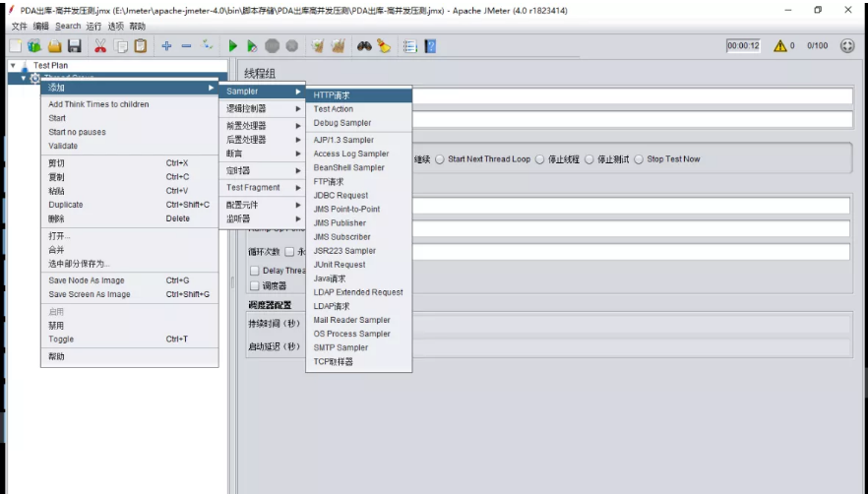Expand the Test Fragment submenu
This screenshot has width=868, height=494.
point(263,188)
